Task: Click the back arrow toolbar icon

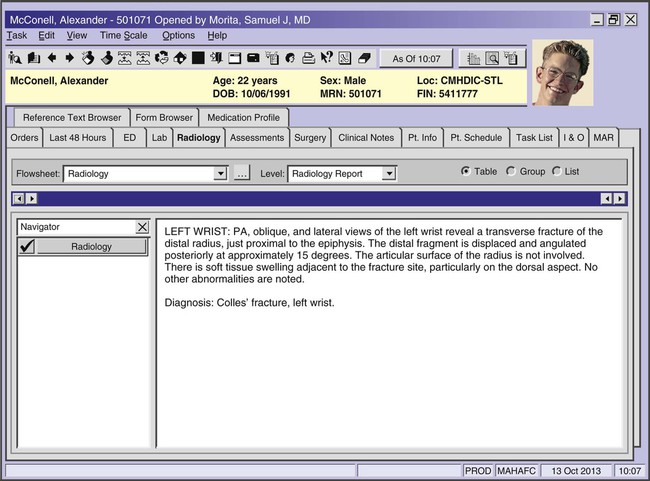Action: tap(52, 58)
